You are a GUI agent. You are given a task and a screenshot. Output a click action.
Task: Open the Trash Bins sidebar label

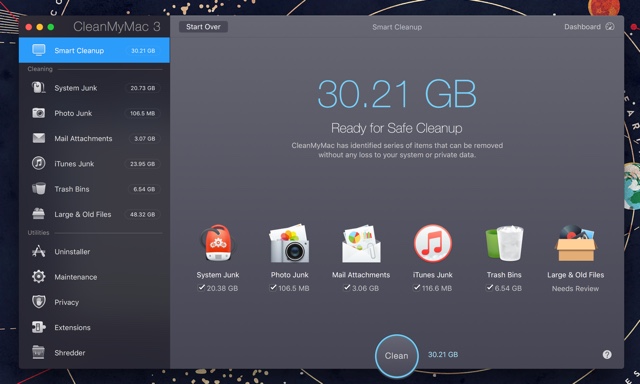point(72,189)
